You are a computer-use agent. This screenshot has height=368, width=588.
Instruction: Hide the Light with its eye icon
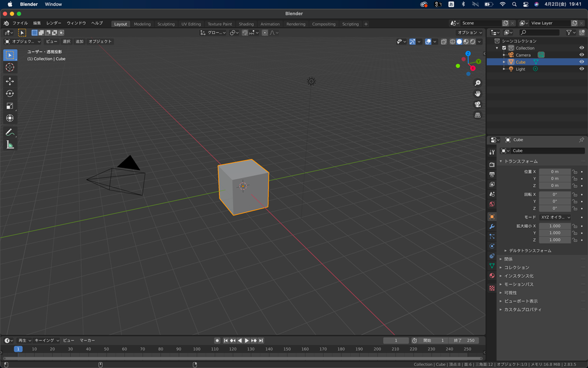pos(582,69)
